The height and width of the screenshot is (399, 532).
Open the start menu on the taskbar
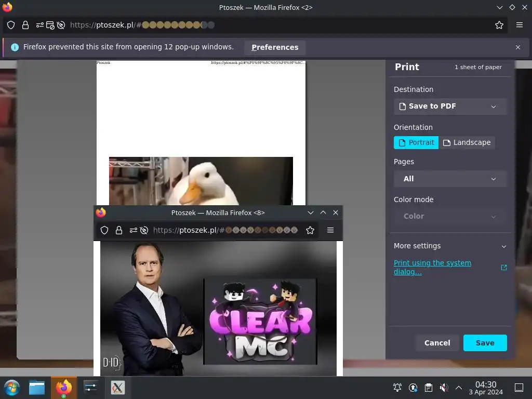tap(11, 388)
